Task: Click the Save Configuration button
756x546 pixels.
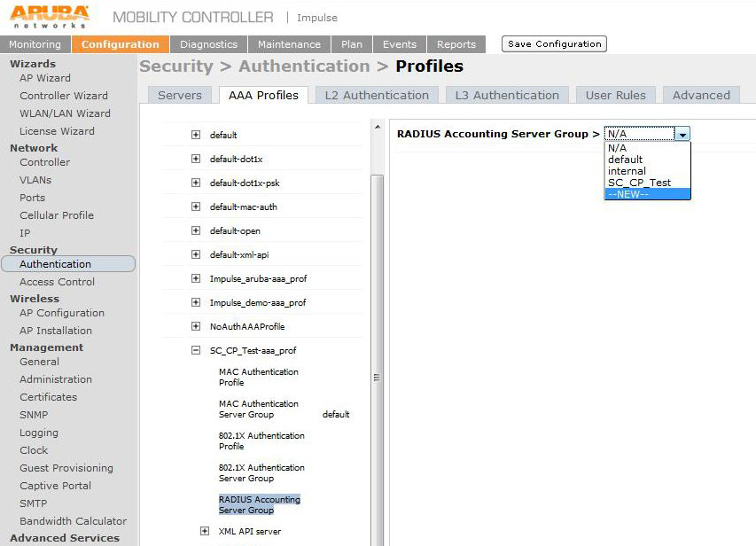Action: coord(555,44)
